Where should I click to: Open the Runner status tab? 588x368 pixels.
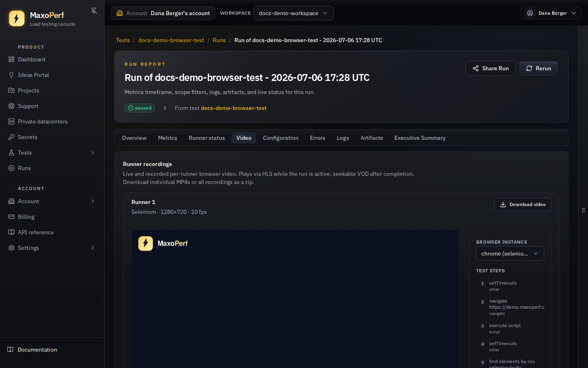click(x=207, y=138)
